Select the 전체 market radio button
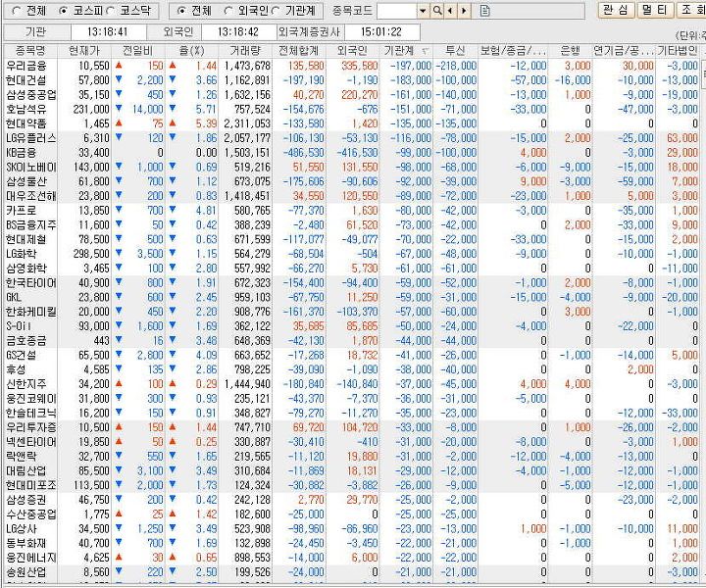This screenshot has width=706, height=588. 17,11
